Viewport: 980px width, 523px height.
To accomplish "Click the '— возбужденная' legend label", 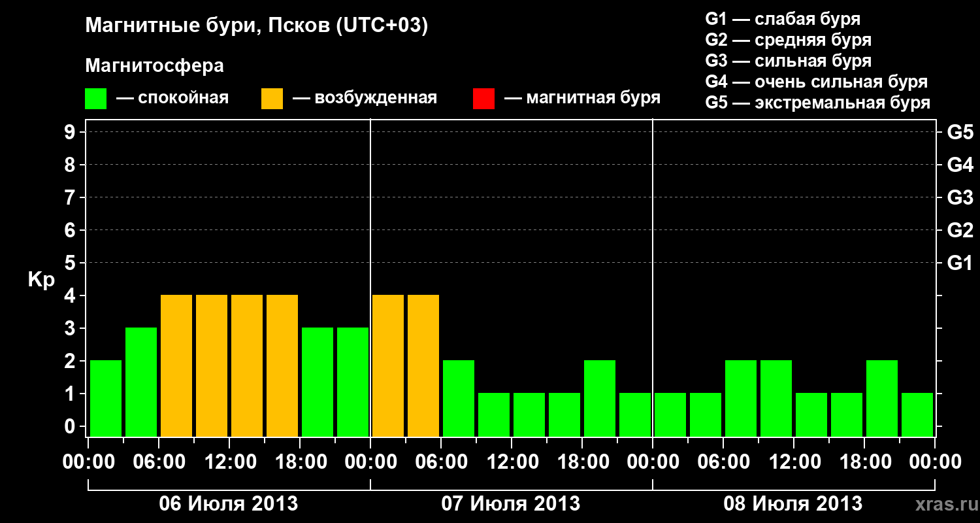I will point(365,99).
